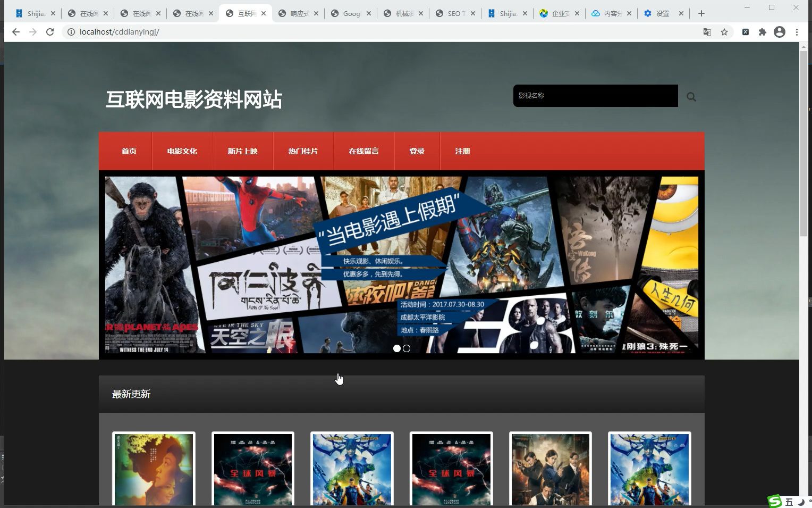This screenshot has width=812, height=508.
Task: Close the 内容 tab
Action: point(629,13)
